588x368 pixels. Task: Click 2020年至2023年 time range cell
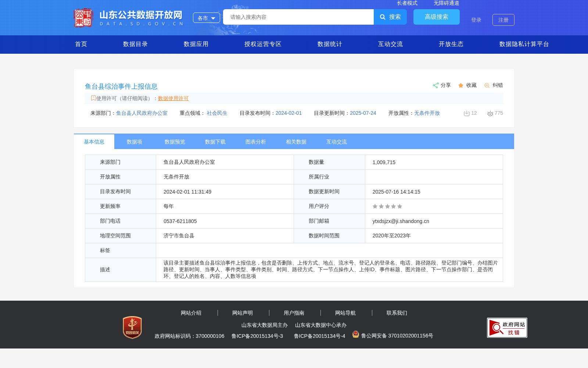coord(392,236)
